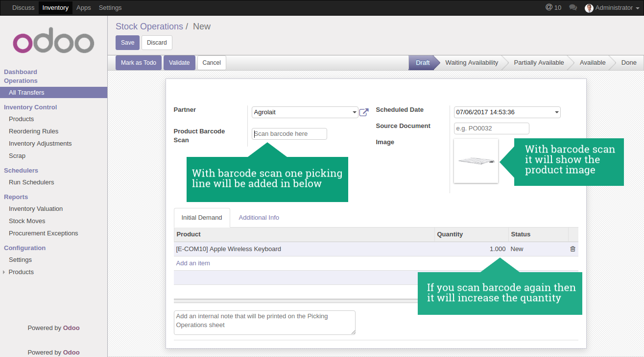Viewport: 644px width, 357px height.
Task: Click the Validate button
Action: [x=179, y=63]
